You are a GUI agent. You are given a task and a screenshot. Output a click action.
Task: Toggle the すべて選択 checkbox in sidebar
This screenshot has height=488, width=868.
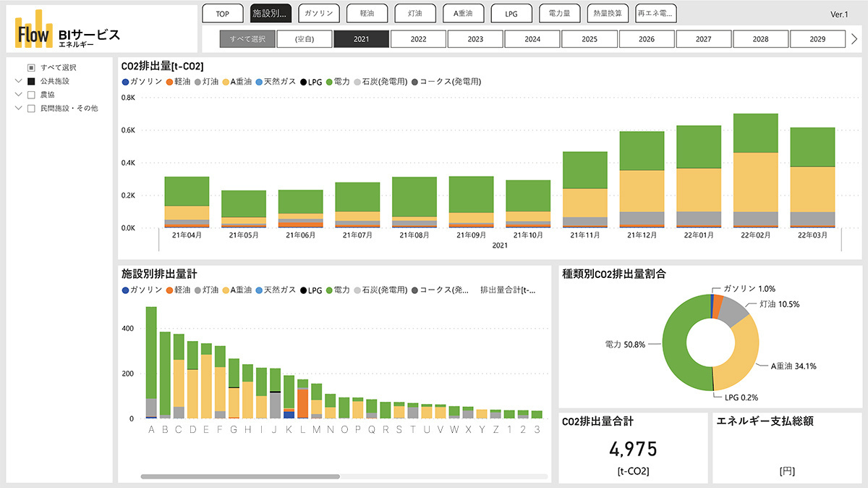pos(31,67)
